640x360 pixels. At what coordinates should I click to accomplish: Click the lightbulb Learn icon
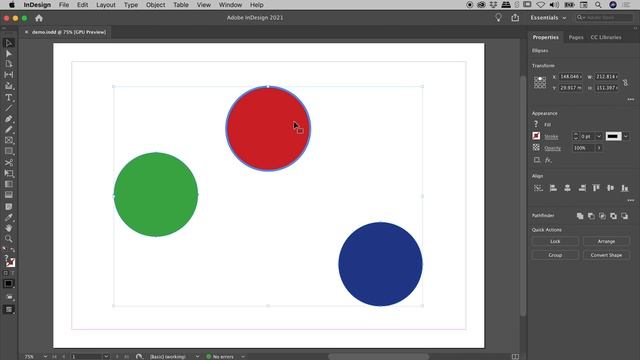click(498, 18)
